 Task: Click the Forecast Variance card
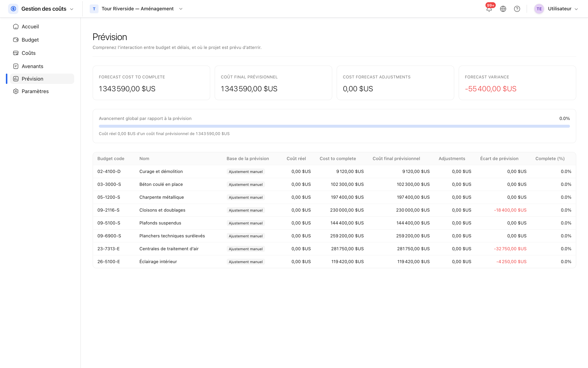coord(517,83)
